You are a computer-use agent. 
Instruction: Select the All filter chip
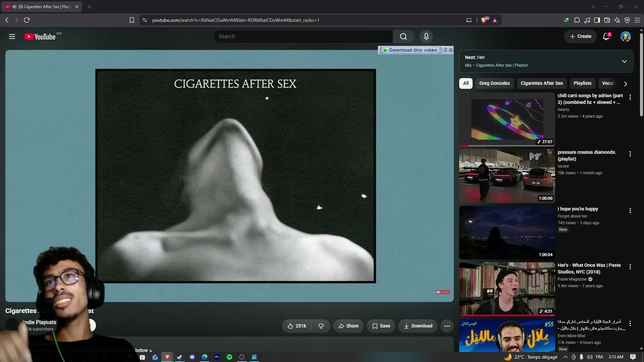pyautogui.click(x=466, y=83)
